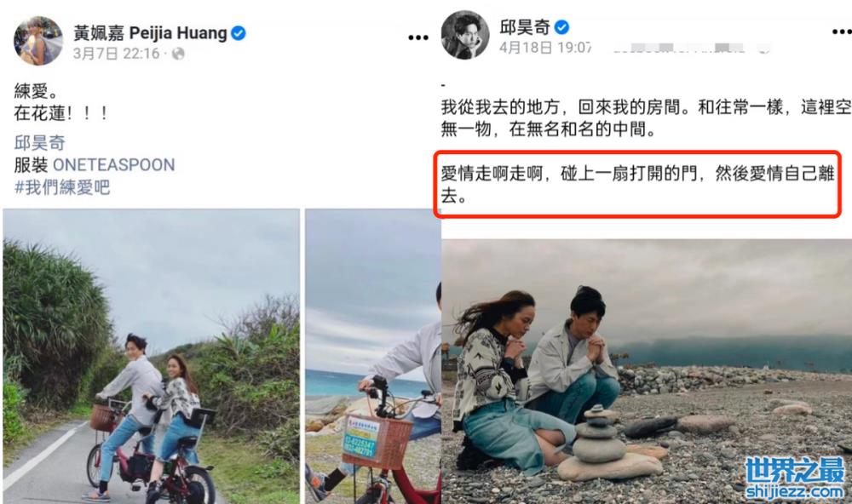This screenshot has width=852, height=504.
Task: Click the globe public-audience icon
Action: coord(178,54)
